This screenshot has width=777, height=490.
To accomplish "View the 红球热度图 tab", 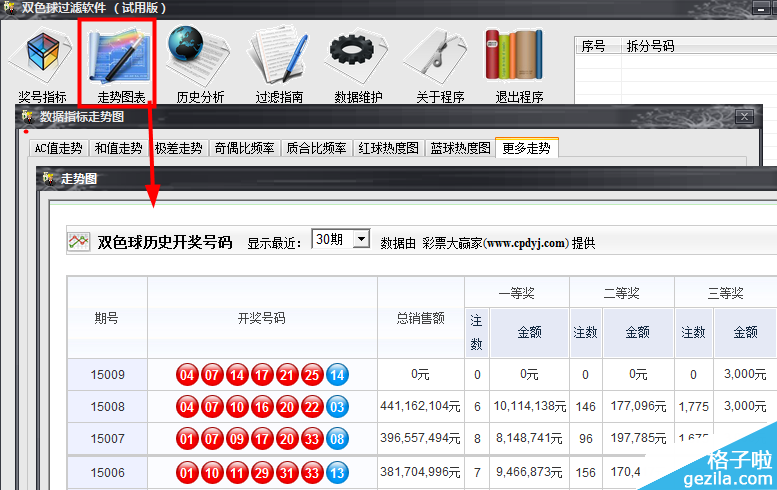I will pyautogui.click(x=388, y=148).
